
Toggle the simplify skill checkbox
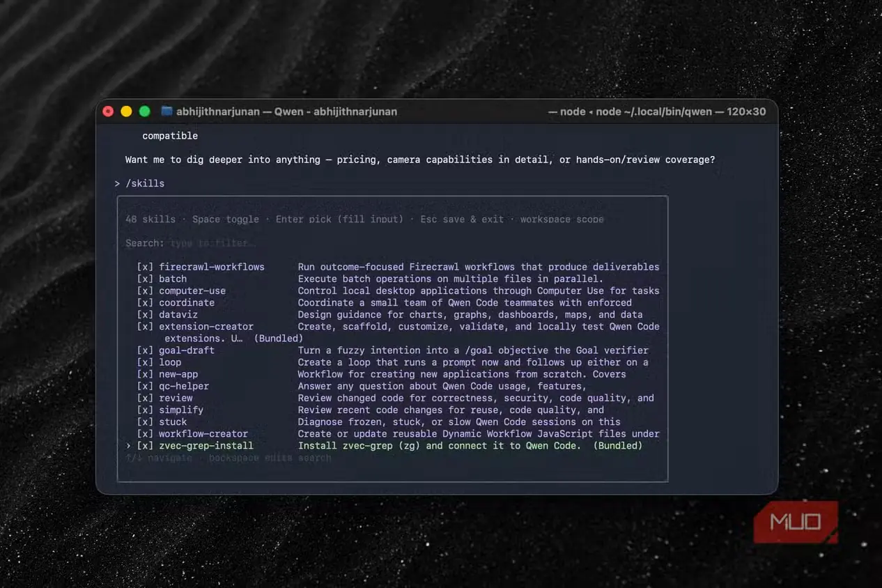tap(145, 410)
